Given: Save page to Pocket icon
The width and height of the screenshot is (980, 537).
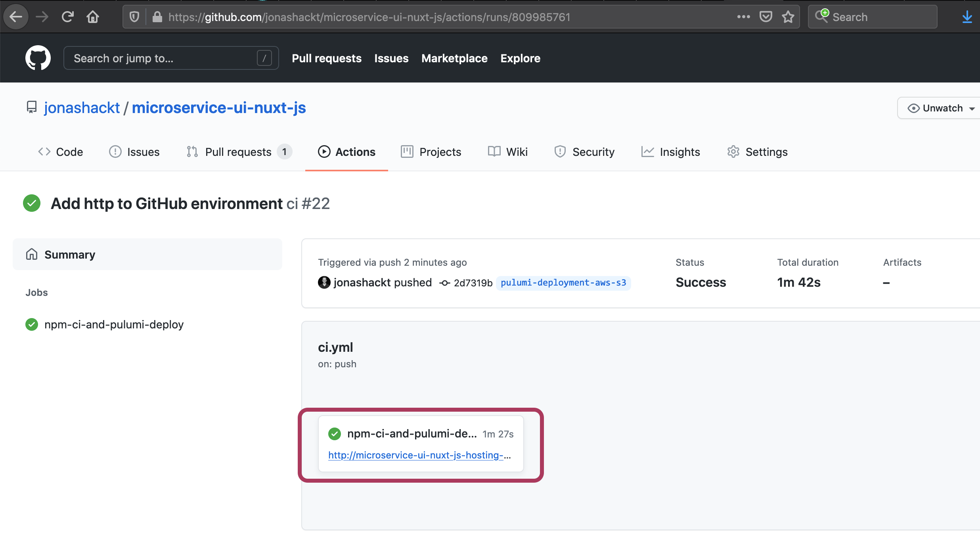Looking at the screenshot, I should [x=766, y=17].
